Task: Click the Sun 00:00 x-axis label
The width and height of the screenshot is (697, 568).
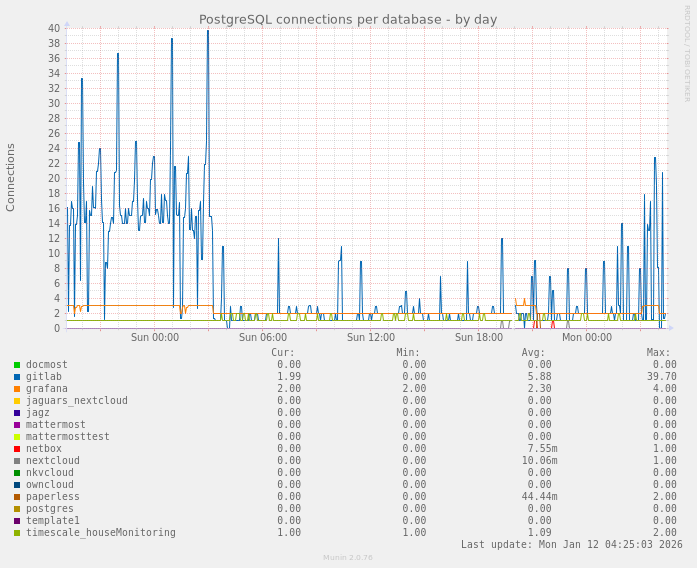Action: pyautogui.click(x=155, y=337)
